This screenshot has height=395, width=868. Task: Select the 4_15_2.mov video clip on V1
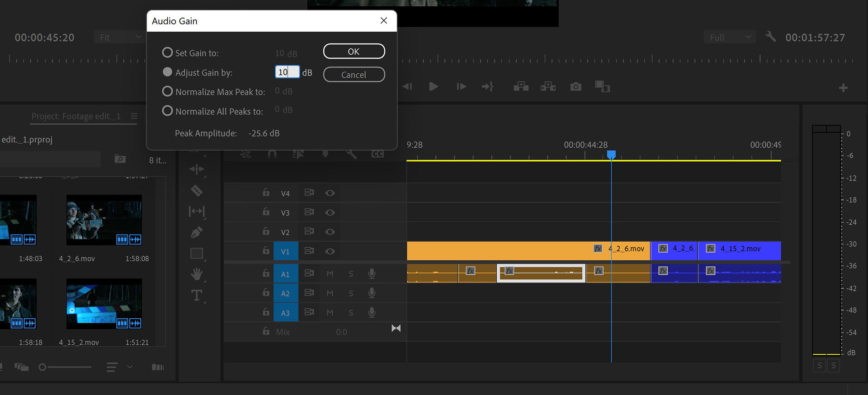740,250
